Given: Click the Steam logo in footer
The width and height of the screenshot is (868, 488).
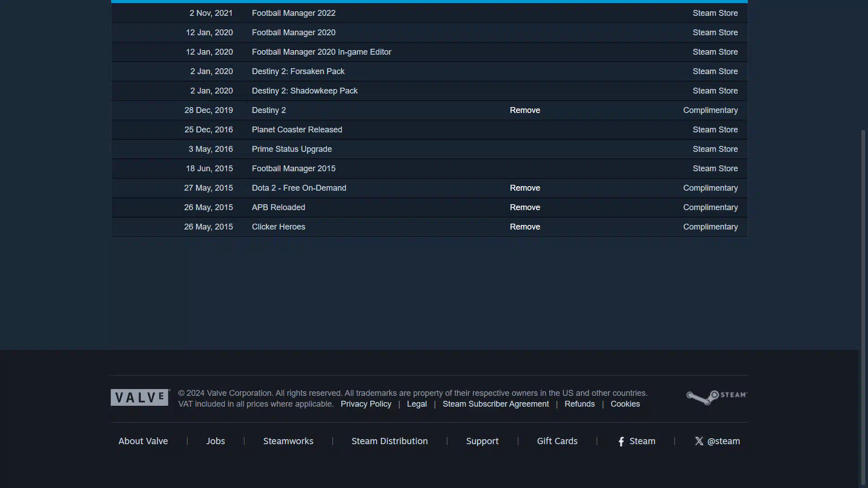Looking at the screenshot, I should tap(717, 397).
